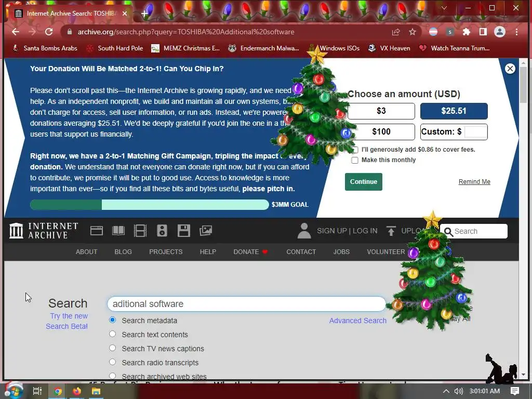Go to Internet Archive home logo

(44, 231)
